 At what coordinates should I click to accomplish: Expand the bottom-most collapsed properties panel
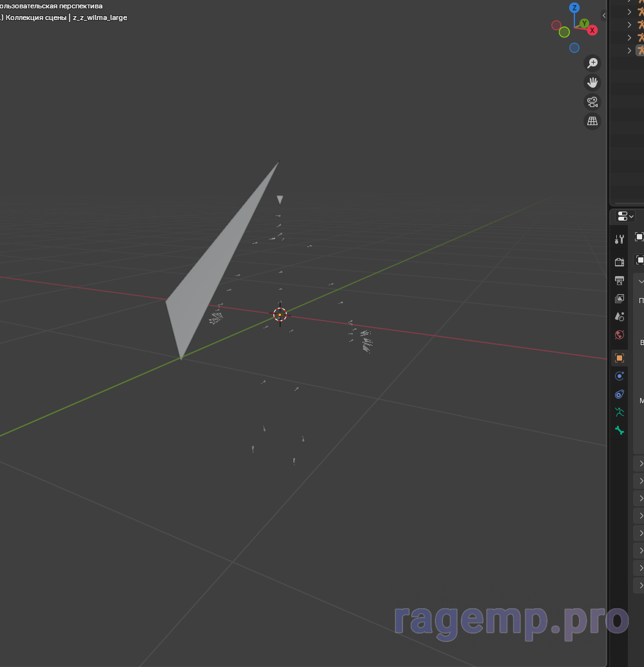pos(641,585)
